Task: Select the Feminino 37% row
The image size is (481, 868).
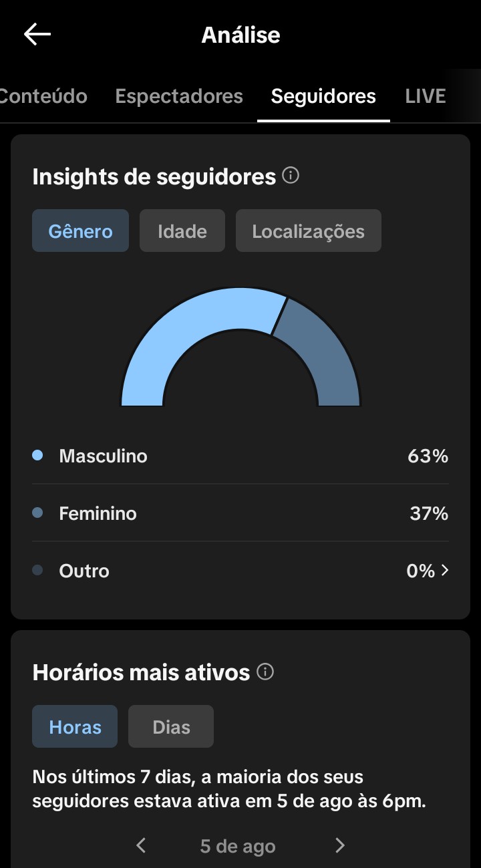Action: pos(240,513)
